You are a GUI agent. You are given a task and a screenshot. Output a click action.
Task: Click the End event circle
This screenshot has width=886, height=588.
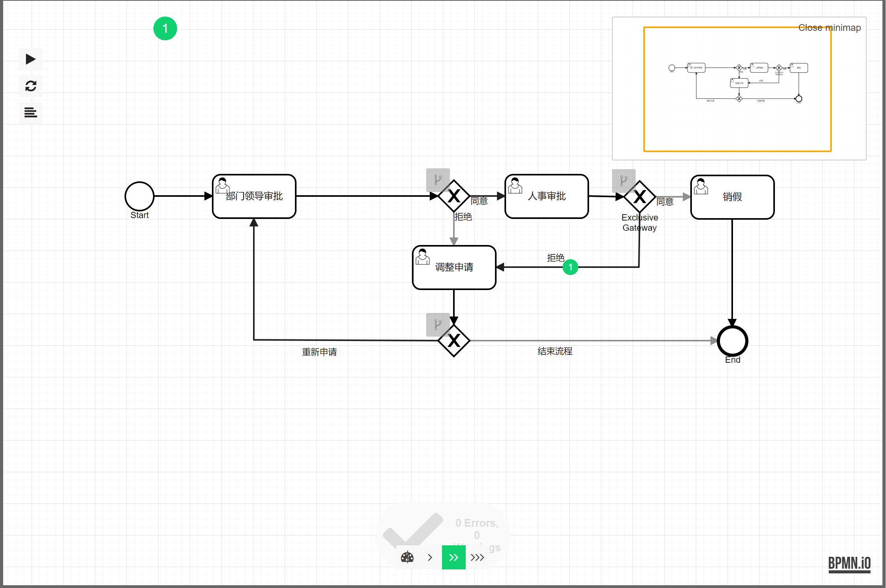click(732, 341)
